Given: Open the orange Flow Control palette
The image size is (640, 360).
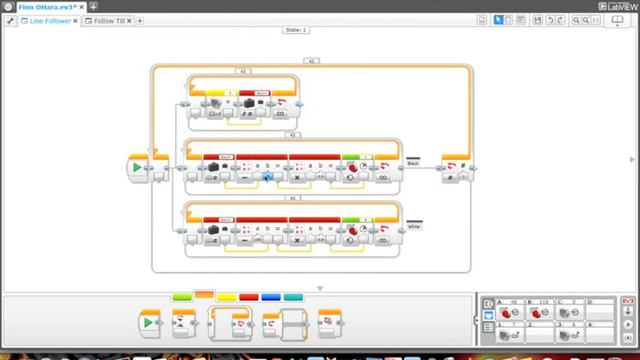Looking at the screenshot, I should point(204,295).
